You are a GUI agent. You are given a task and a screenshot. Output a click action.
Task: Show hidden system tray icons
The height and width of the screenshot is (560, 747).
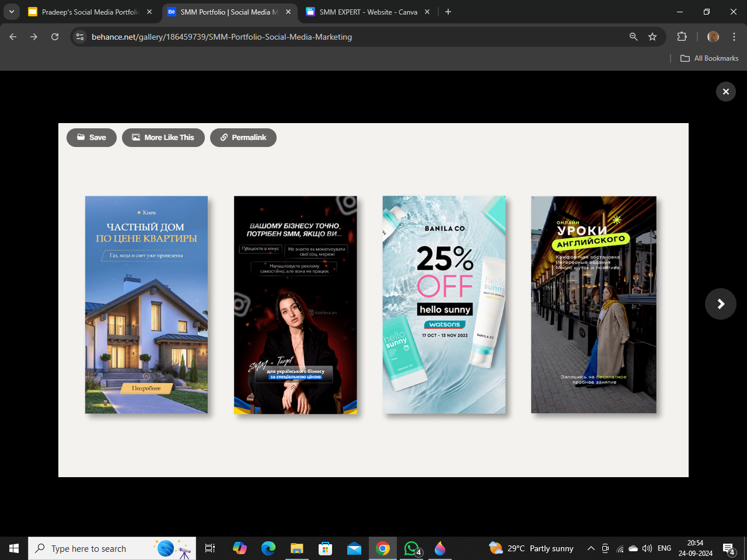point(591,548)
